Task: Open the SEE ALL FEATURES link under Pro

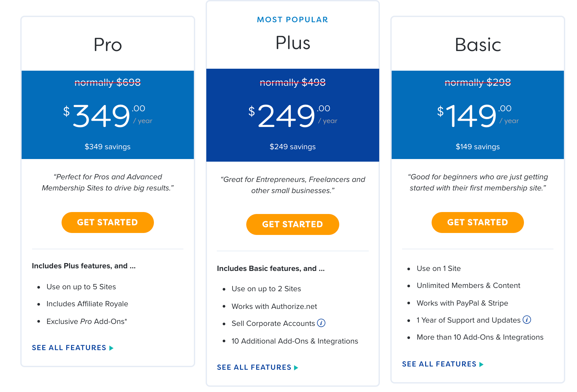Action: point(69,347)
